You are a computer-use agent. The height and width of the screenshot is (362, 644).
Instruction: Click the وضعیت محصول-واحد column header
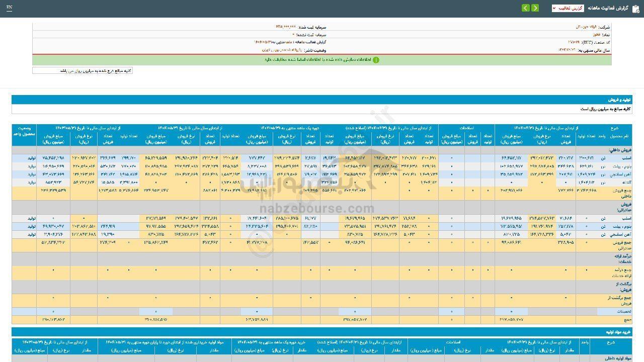pyautogui.click(x=25, y=132)
